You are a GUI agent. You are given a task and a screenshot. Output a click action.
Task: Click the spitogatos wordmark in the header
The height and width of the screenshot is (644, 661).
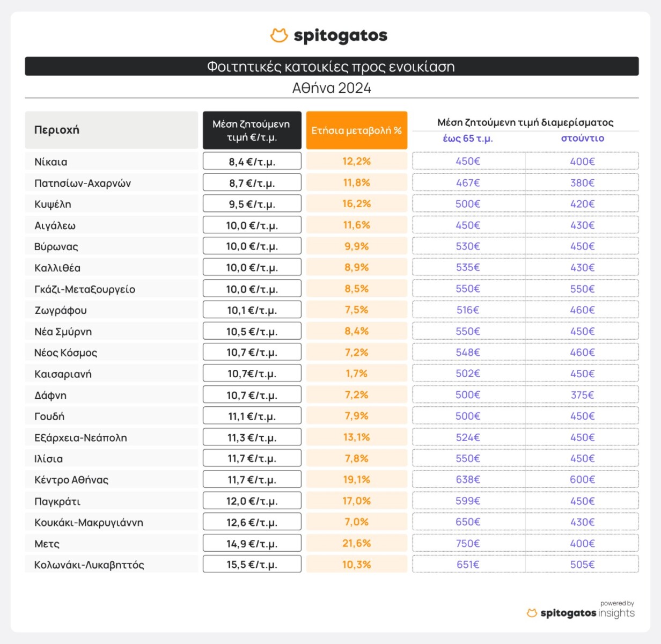pos(340,36)
